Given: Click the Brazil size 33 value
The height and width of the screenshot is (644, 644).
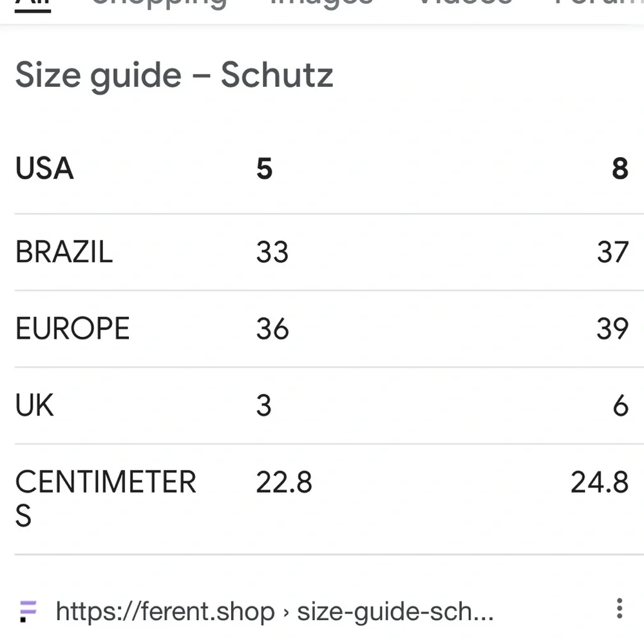Looking at the screenshot, I should click(272, 252).
